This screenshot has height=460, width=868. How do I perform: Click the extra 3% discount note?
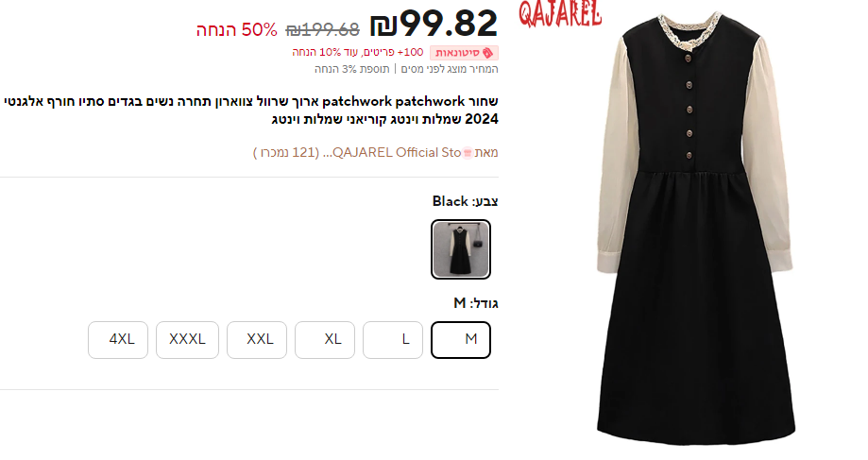coord(351,69)
